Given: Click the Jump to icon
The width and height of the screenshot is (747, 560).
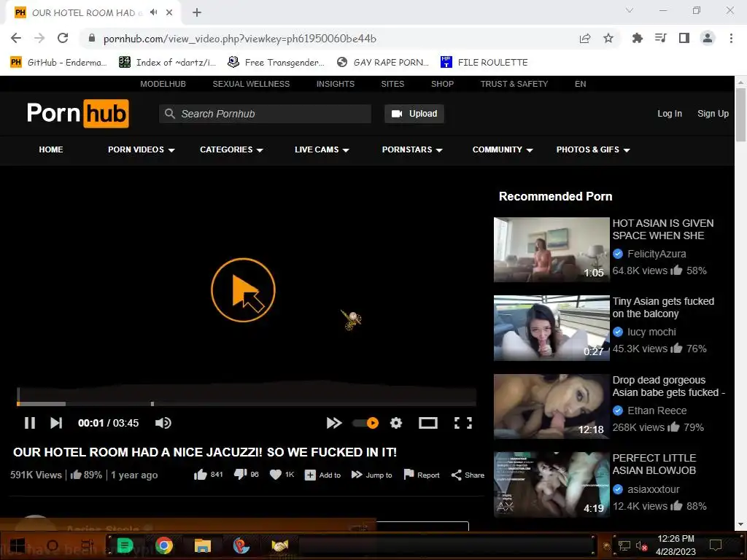Looking at the screenshot, I should pos(357,475).
